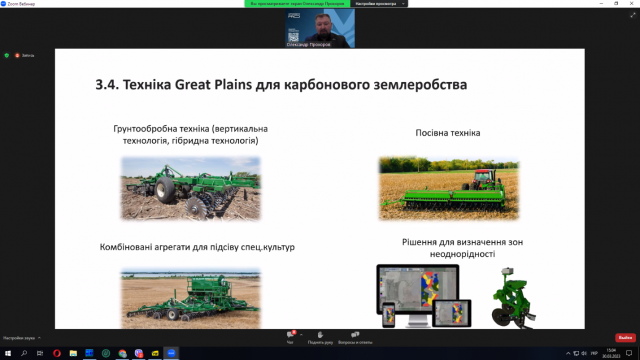The image size is (640, 360).
Task: Switch the keyboard language indicator
Action: coord(594,353)
